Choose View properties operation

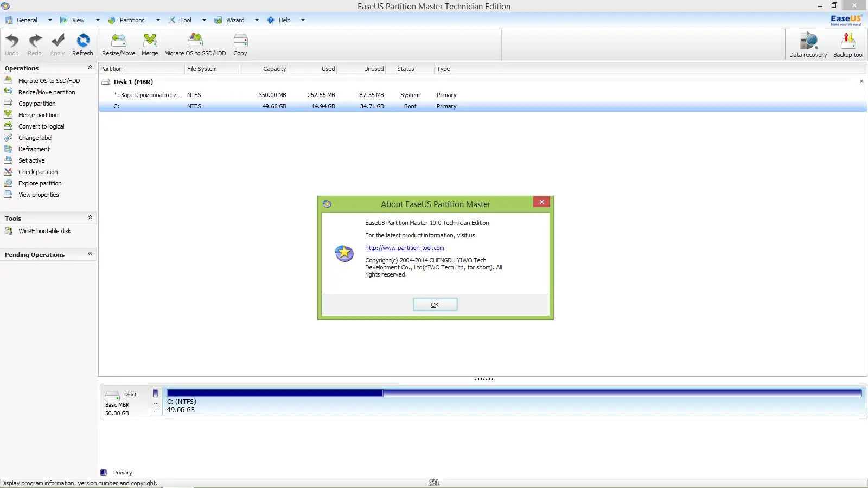click(x=39, y=195)
